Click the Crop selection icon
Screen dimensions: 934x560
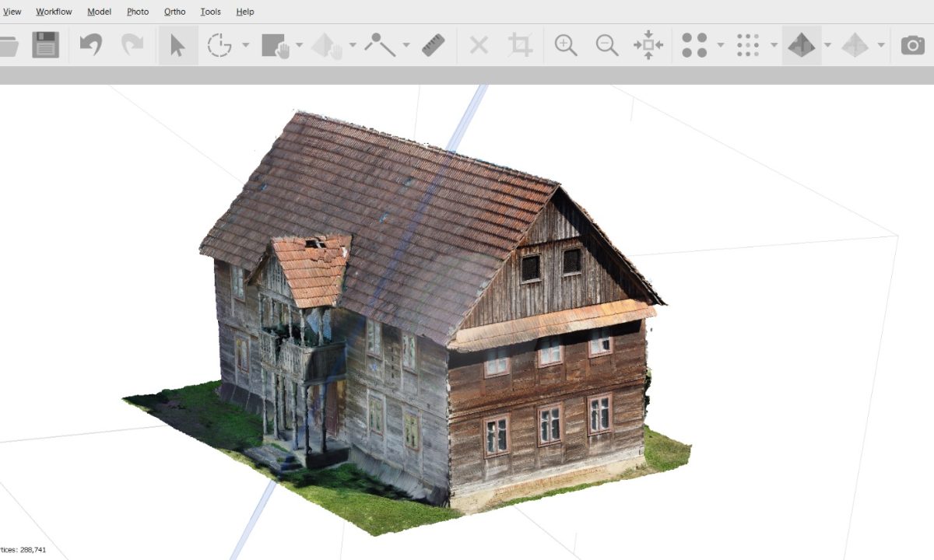[520, 45]
